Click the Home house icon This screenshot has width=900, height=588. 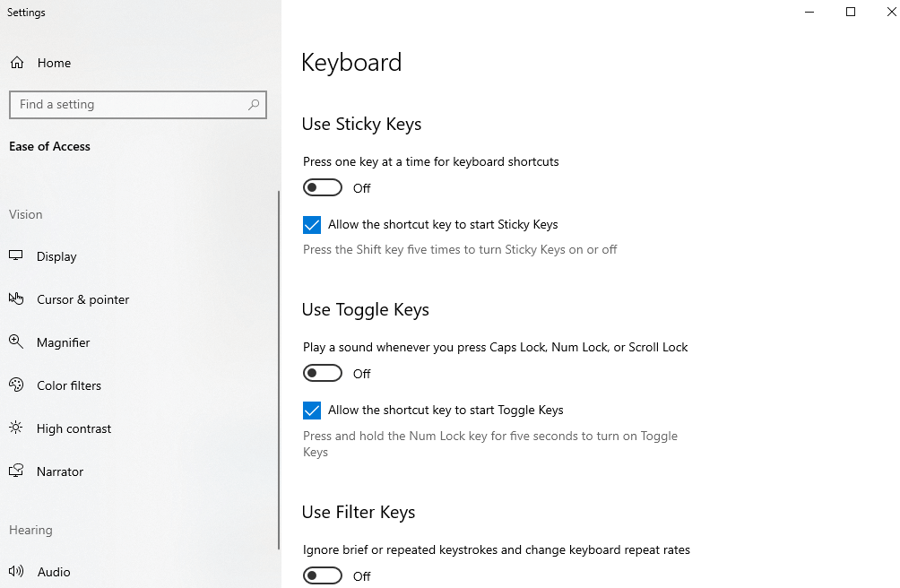click(16, 62)
